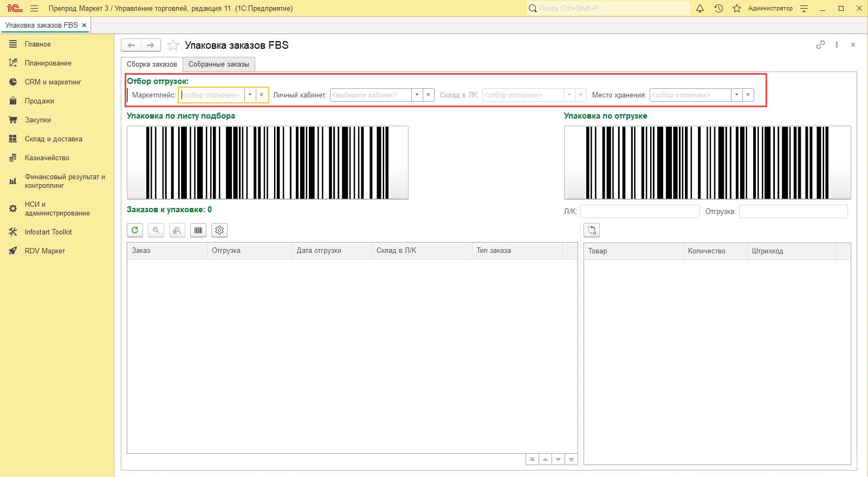
Task: Add page to favorites with star icon
Action: 173,45
